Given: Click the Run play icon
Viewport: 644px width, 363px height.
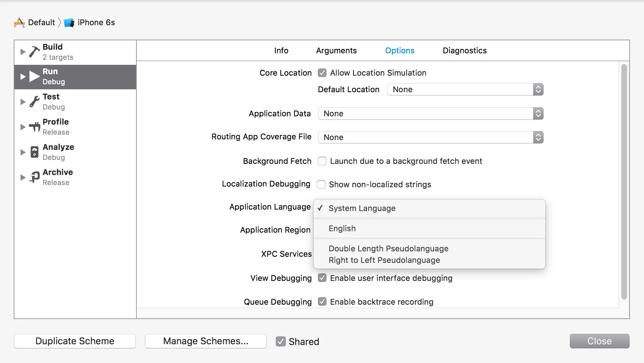Looking at the screenshot, I should [35, 76].
